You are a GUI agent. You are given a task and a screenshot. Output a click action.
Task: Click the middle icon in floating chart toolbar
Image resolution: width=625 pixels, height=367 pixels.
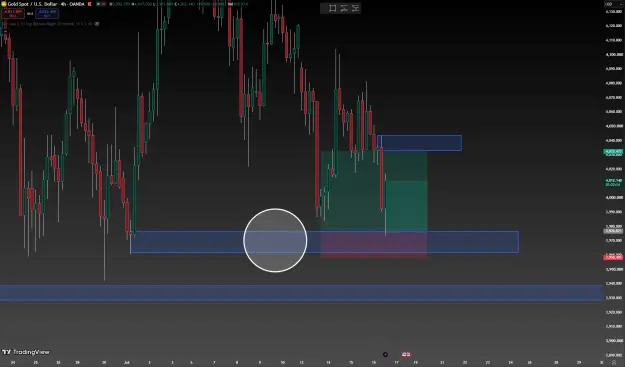point(344,8)
